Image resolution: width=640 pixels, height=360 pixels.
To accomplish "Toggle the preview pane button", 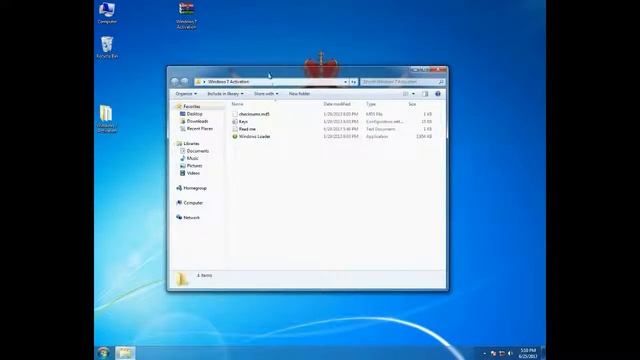I will (425, 94).
